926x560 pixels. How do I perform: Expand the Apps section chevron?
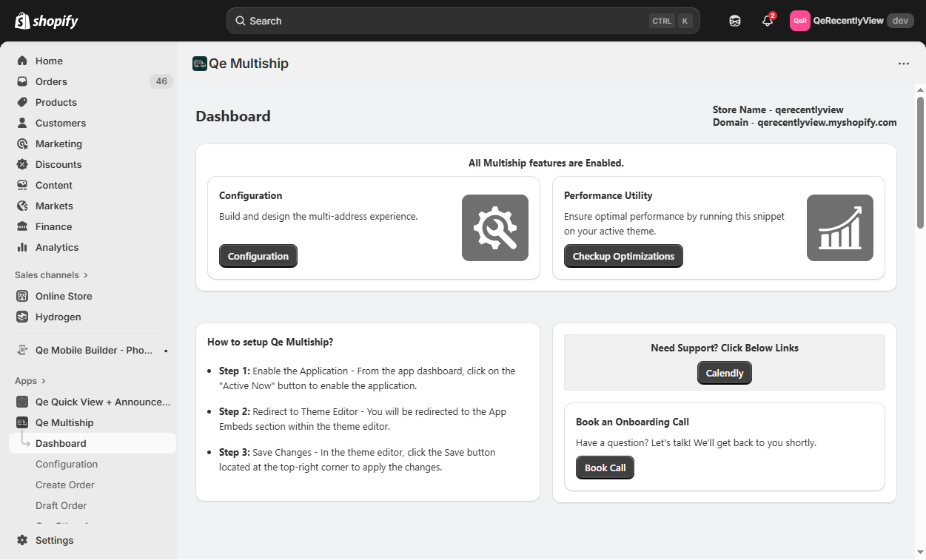click(44, 381)
